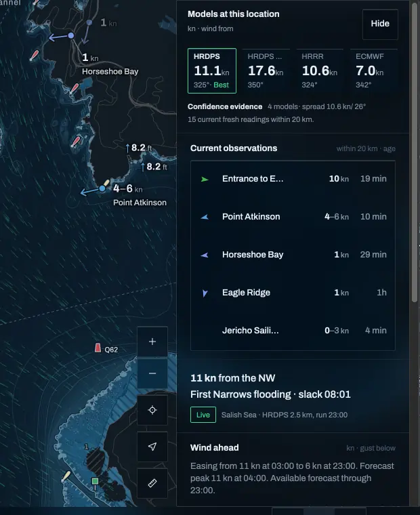Viewport: 420px width, 515px height.
Task: Click the upper 8.2 ft tide label
Action: (139, 148)
